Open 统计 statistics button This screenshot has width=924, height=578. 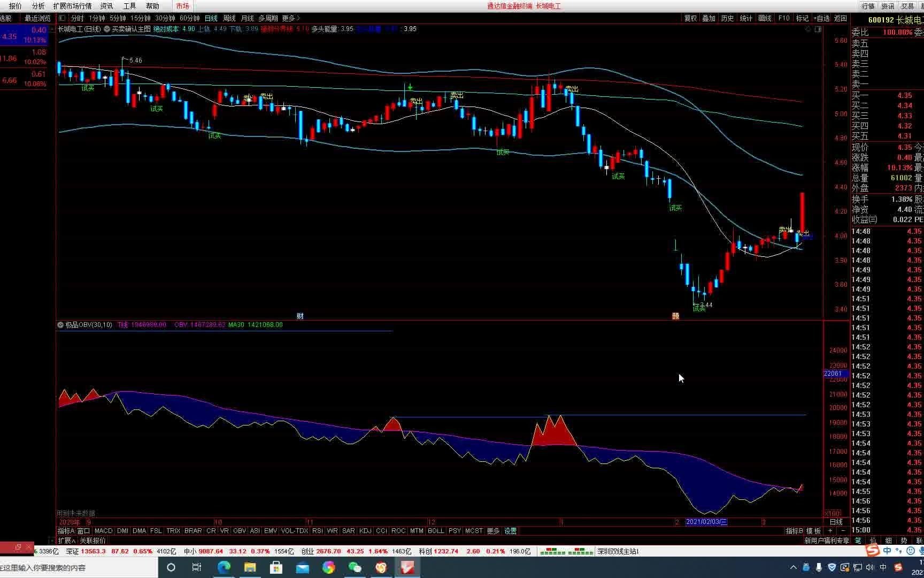point(746,18)
